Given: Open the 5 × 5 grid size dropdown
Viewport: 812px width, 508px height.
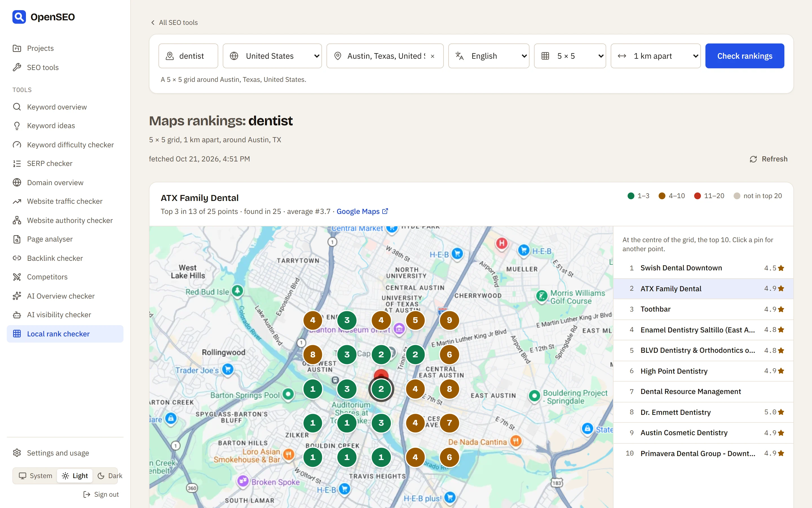Looking at the screenshot, I should [570, 56].
